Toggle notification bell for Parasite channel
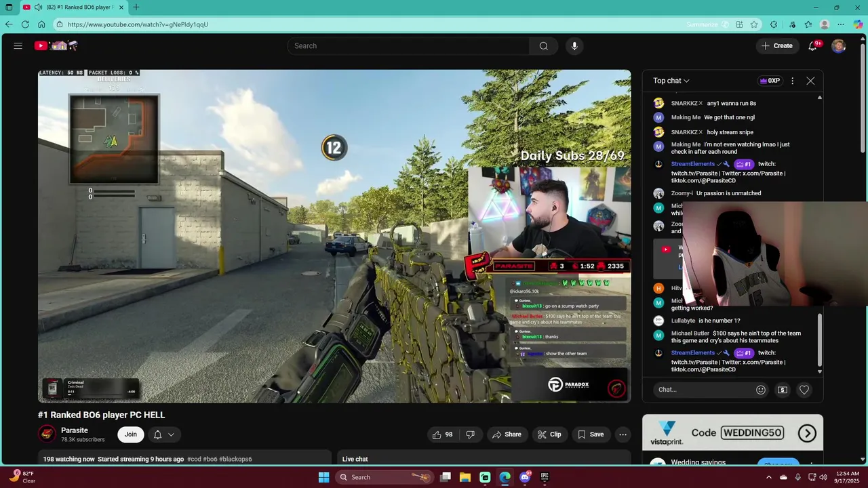Viewport: 868px width, 488px height. point(157,434)
